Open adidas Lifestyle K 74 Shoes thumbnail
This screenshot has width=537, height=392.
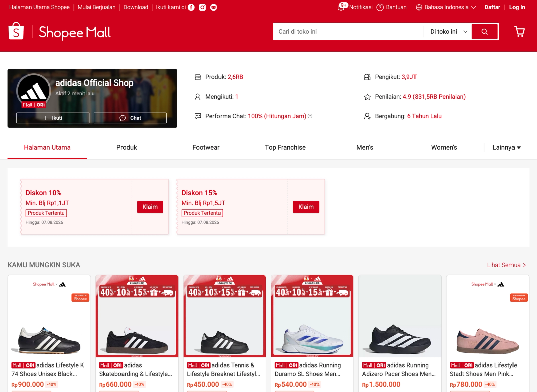coord(49,316)
